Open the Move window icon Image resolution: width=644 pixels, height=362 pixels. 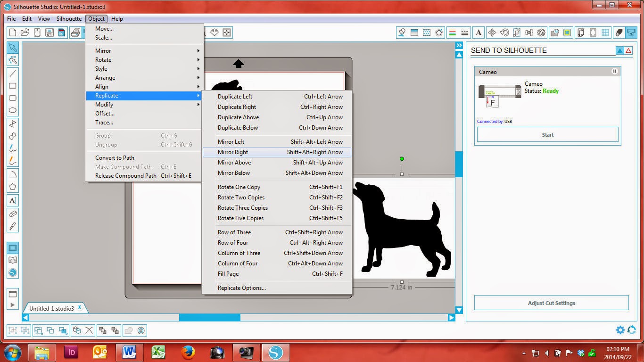tap(492, 33)
